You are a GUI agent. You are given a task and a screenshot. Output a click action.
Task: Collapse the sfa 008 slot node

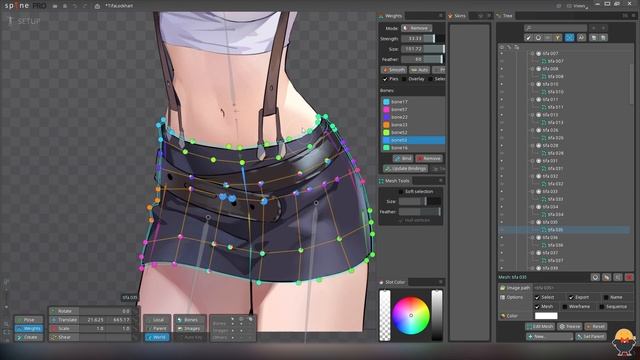[532, 69]
